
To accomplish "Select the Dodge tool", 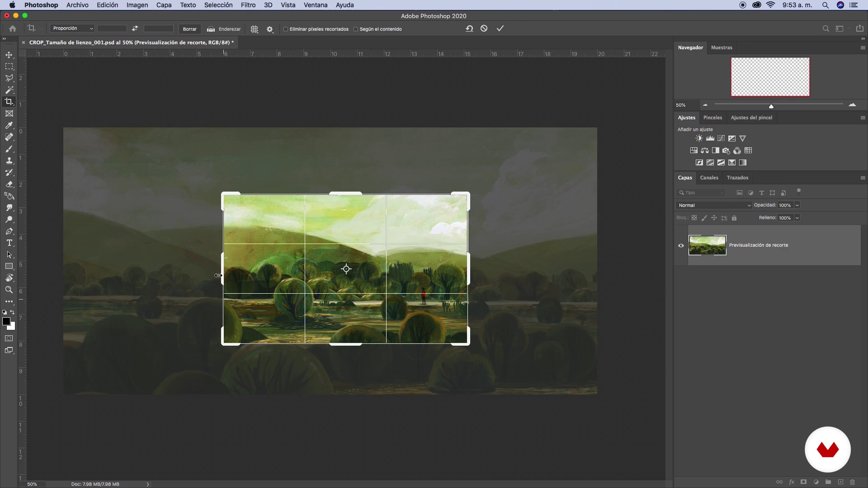I will pyautogui.click(x=9, y=219).
